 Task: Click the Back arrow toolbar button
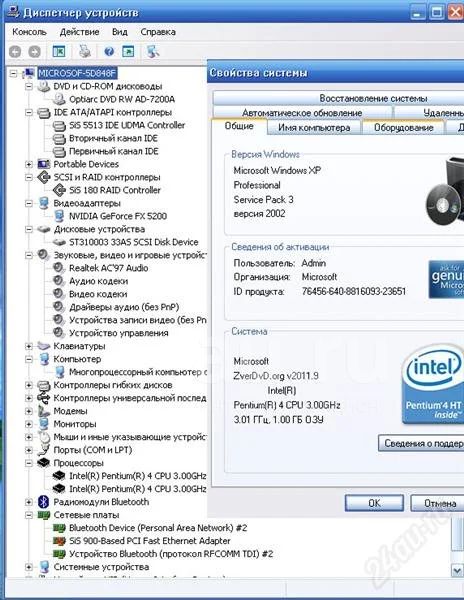15,51
